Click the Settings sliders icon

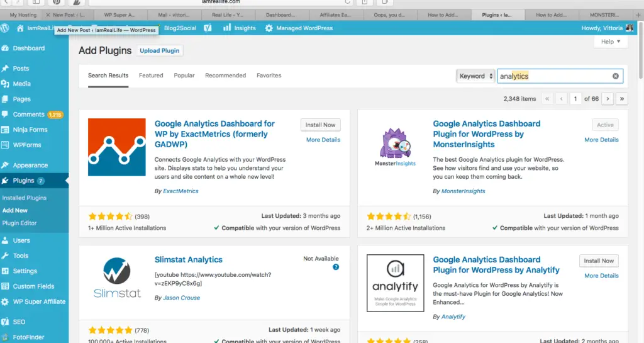coord(5,271)
